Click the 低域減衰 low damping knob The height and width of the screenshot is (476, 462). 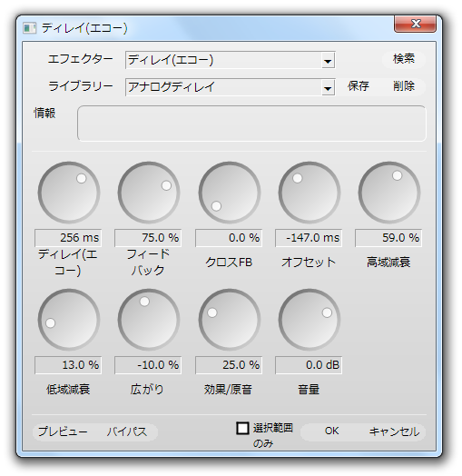(x=69, y=320)
